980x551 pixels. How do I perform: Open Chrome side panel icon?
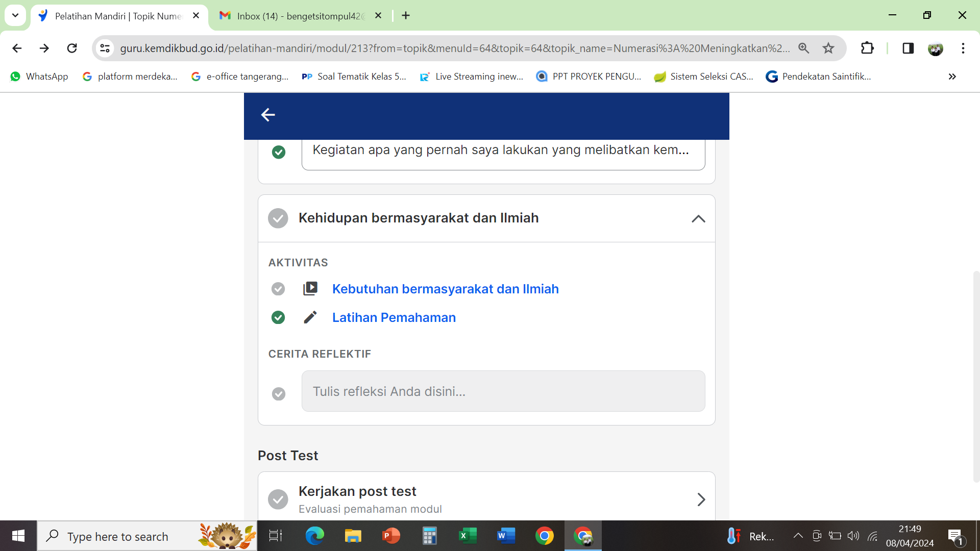click(908, 48)
